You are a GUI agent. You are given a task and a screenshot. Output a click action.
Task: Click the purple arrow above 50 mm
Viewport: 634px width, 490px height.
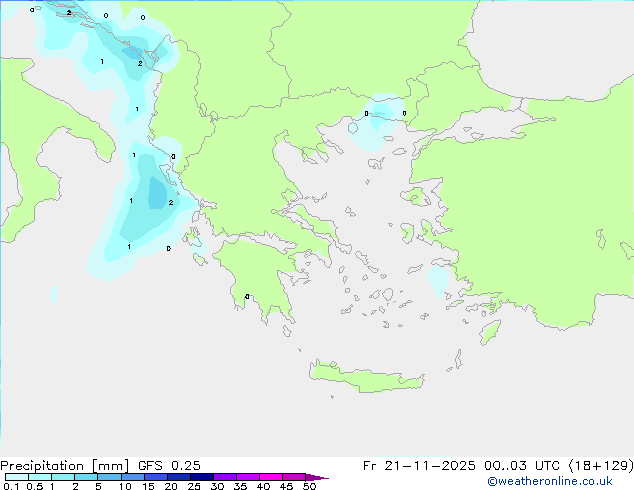[x=316, y=477]
